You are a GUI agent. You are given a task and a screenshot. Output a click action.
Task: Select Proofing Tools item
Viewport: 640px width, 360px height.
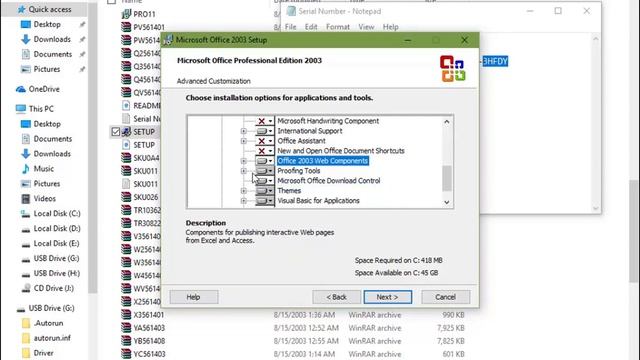299,171
